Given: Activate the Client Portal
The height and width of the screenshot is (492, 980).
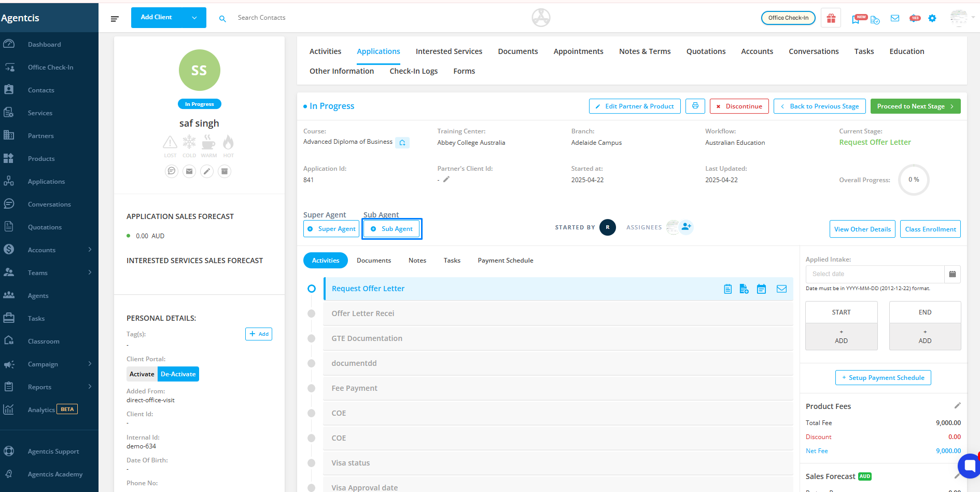Looking at the screenshot, I should (142, 374).
